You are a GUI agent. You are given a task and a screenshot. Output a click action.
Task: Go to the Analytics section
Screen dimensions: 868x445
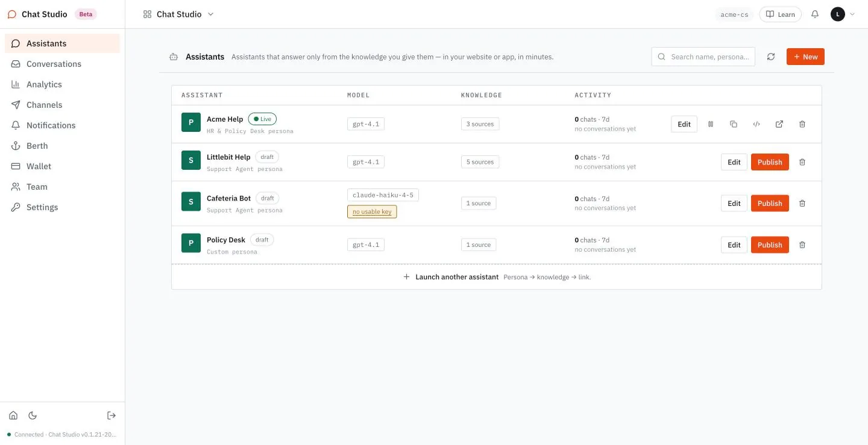click(63, 84)
